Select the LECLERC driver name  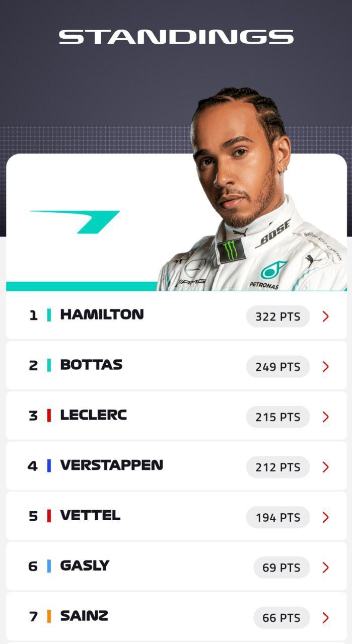tap(93, 415)
